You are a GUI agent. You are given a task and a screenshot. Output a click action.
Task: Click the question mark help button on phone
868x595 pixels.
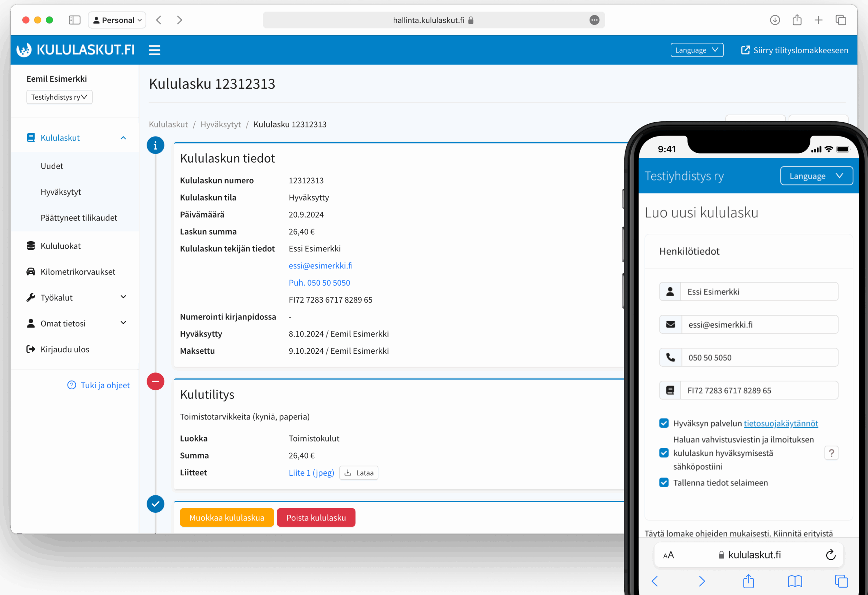coord(831,453)
